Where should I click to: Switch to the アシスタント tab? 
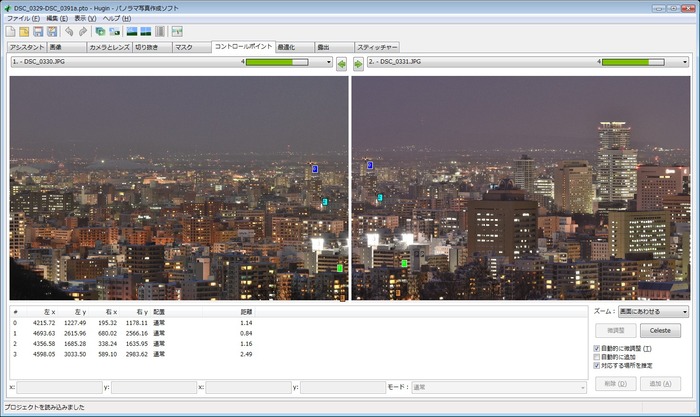[27, 47]
